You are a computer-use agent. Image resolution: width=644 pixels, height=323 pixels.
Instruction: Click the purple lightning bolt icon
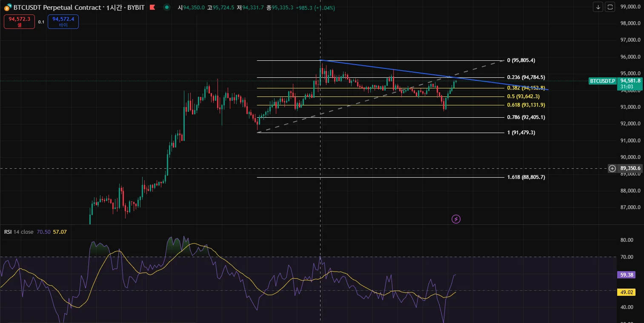coord(456,219)
